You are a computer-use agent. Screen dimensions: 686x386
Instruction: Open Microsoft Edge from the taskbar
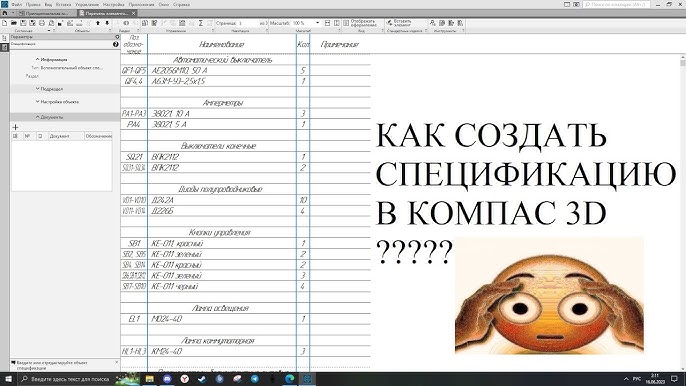tap(290, 379)
